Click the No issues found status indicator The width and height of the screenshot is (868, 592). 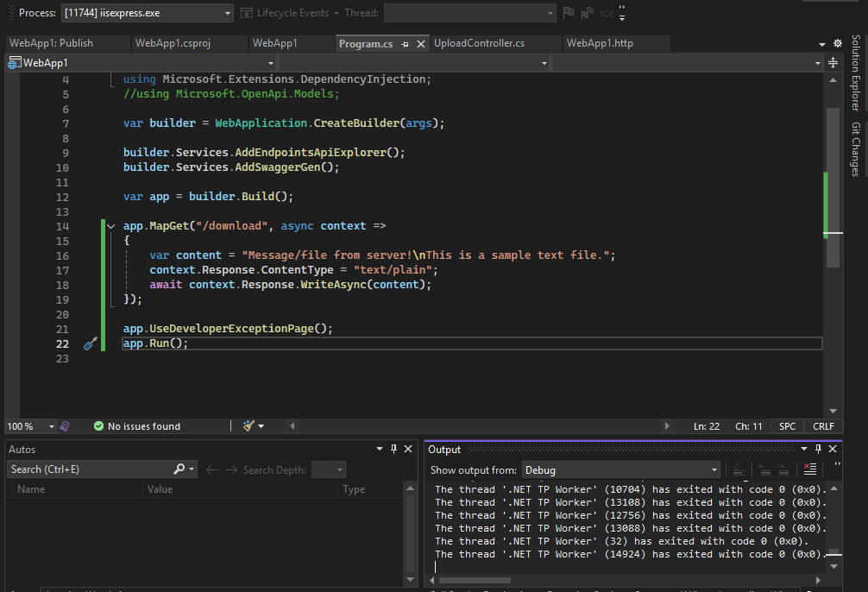point(138,426)
